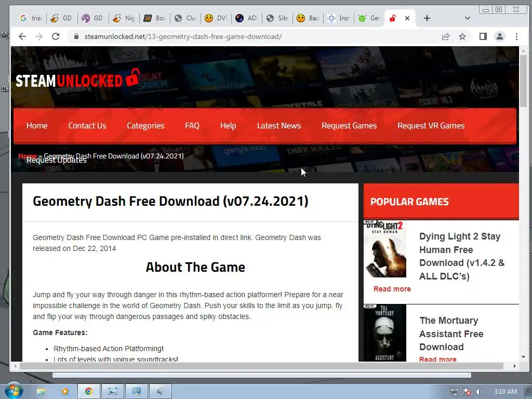Switch to the 'Inst' tab

(x=339, y=18)
